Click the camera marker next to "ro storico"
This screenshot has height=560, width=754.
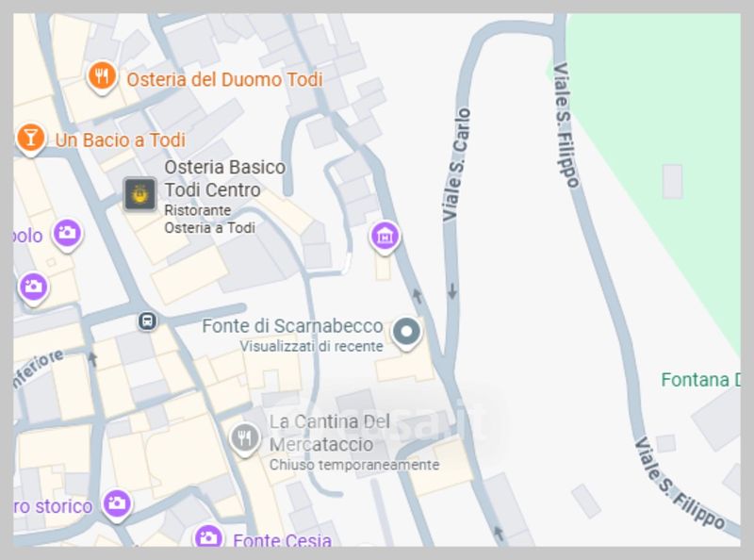tap(117, 504)
